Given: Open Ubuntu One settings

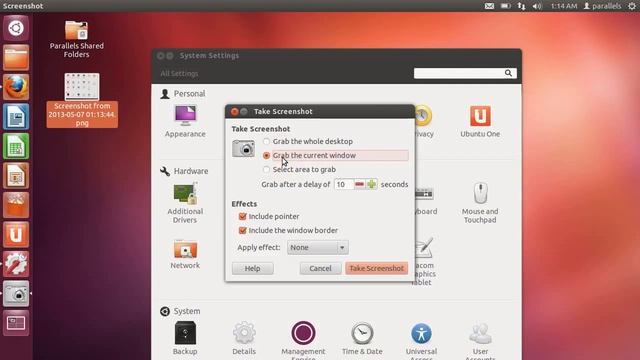Looking at the screenshot, I should click(480, 121).
